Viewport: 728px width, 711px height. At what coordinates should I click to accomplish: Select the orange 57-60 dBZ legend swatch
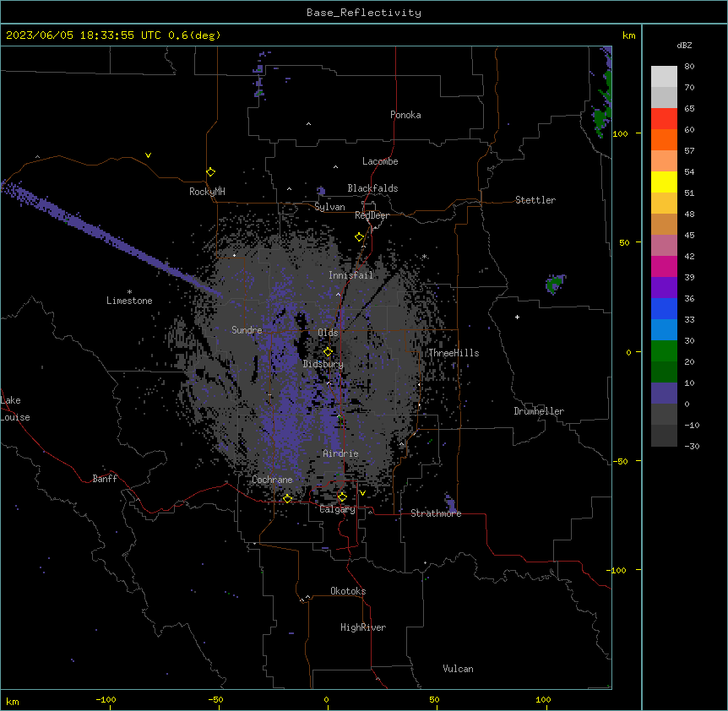[664, 139]
